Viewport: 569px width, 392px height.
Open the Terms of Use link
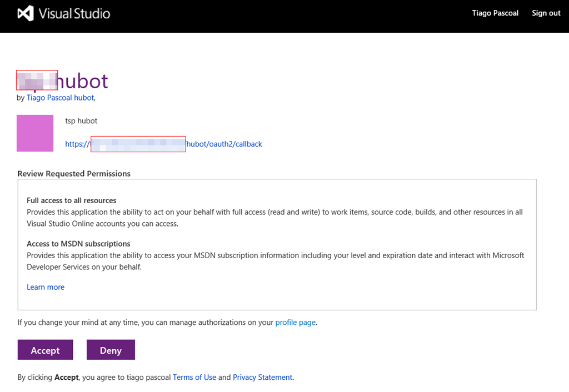194,377
